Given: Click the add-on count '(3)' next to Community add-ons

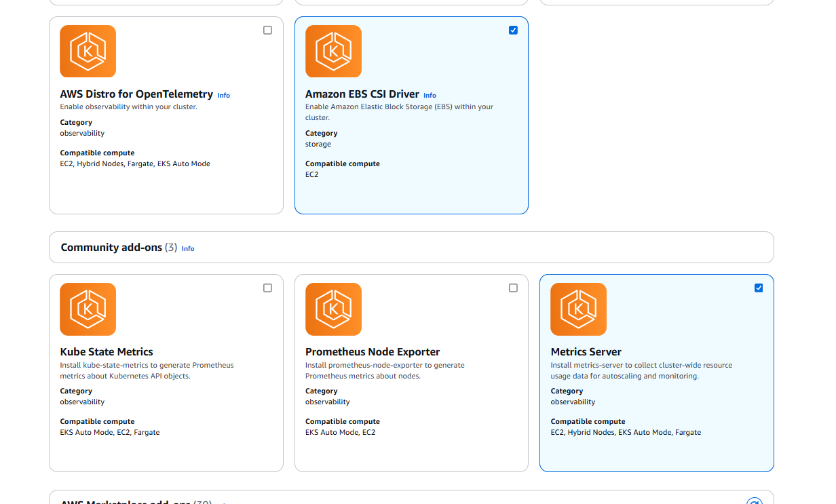Looking at the screenshot, I should click(171, 248).
